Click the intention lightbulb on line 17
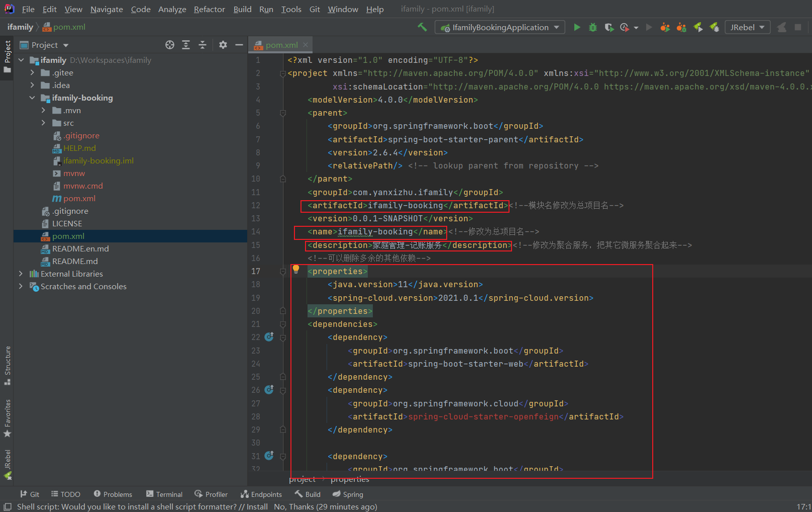The image size is (812, 512). pos(296,269)
